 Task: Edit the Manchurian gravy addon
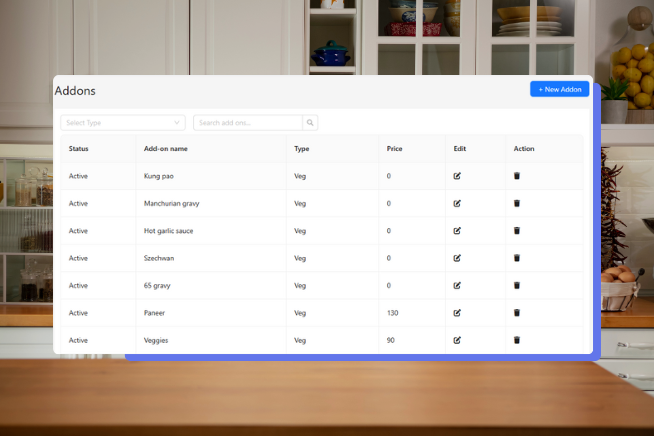point(457,203)
